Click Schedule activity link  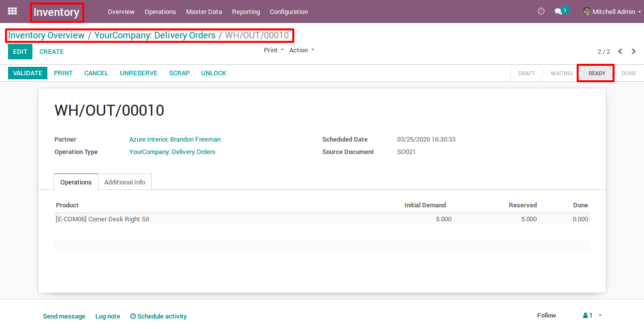point(159,317)
